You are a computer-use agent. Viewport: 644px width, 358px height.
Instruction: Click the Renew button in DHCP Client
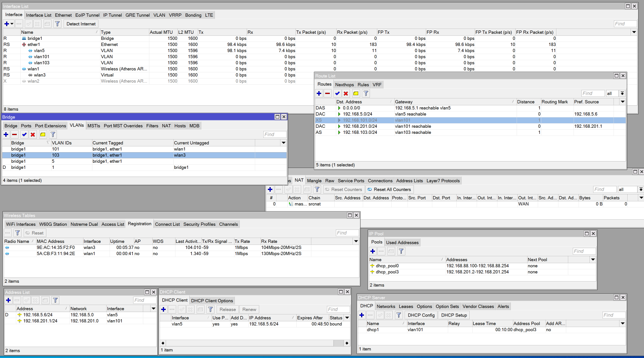(249, 310)
